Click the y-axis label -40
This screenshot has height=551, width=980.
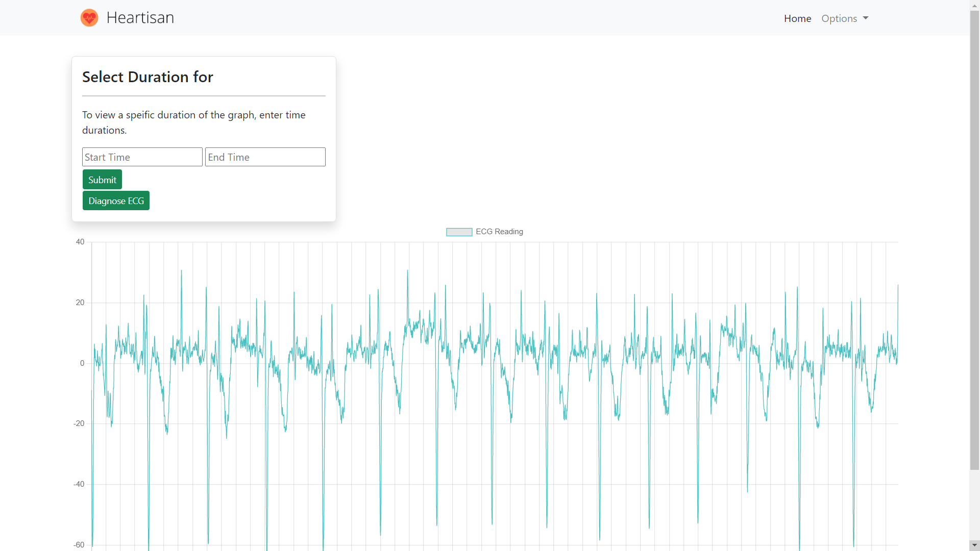79,484
